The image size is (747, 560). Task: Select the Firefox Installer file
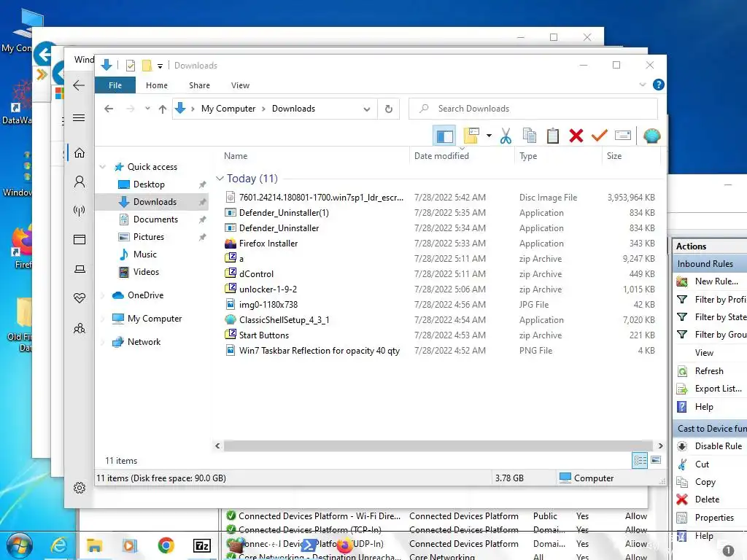click(268, 244)
